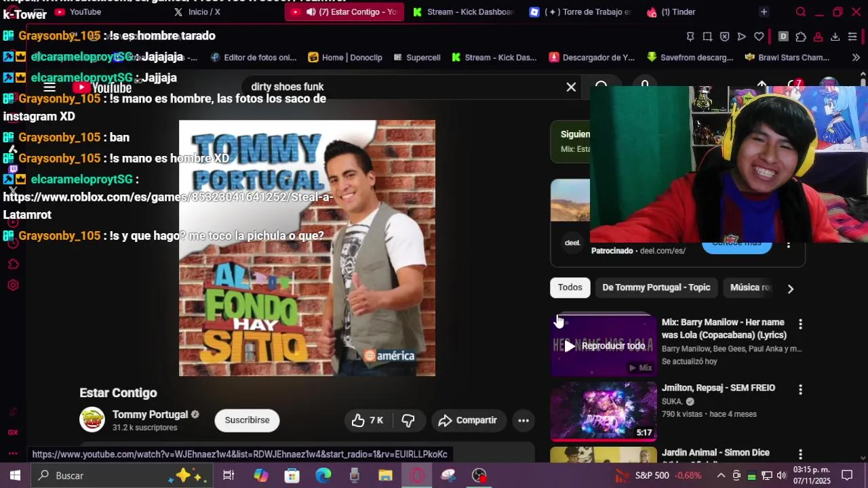Open the Supercell bookmark
The width and height of the screenshot is (868, 488).
(x=416, y=58)
